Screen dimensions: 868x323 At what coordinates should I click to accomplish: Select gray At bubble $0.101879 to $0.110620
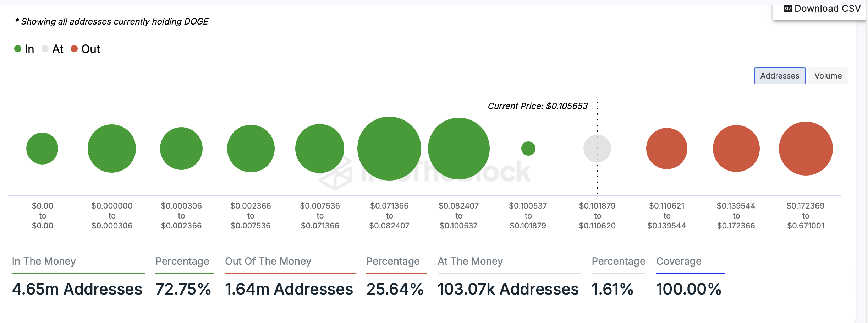coord(597,149)
